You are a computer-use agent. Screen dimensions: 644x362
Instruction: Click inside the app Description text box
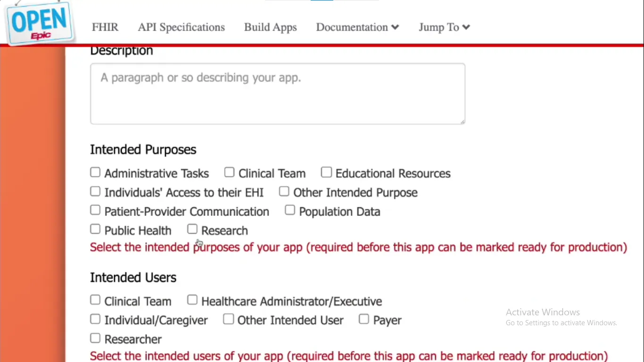click(277, 93)
